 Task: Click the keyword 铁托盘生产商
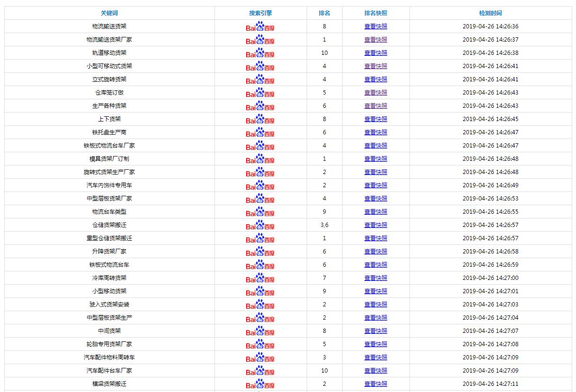click(109, 132)
